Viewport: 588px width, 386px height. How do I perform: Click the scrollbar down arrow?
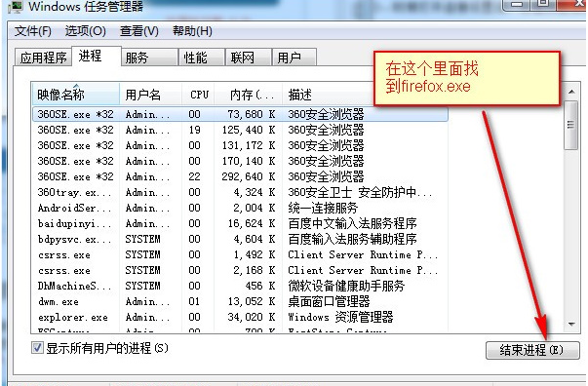571,325
